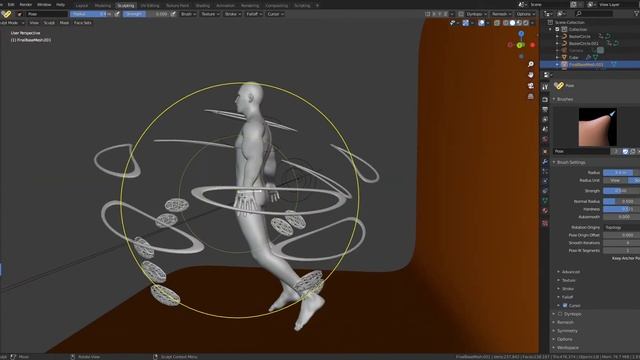Open the Object Data properties tab
The image size is (640, 360).
pyautogui.click(x=545, y=200)
